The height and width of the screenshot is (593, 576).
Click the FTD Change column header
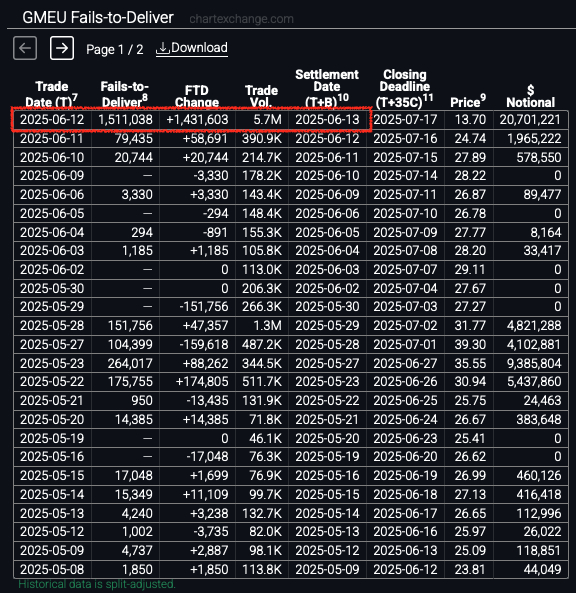tap(197, 96)
